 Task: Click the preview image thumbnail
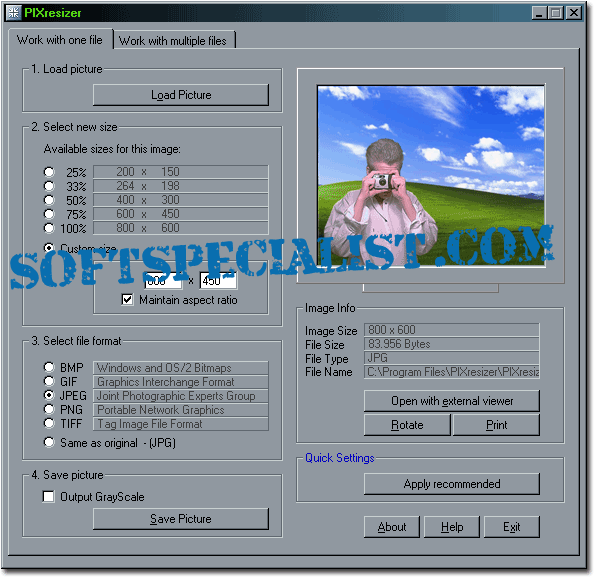coord(431,176)
